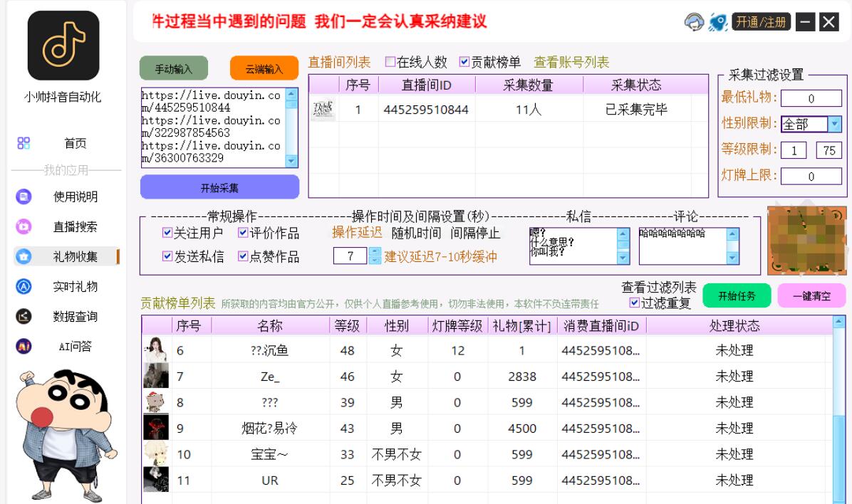The image size is (852, 504).
Task: Click the 一键清空 clear button
Action: pos(811,295)
